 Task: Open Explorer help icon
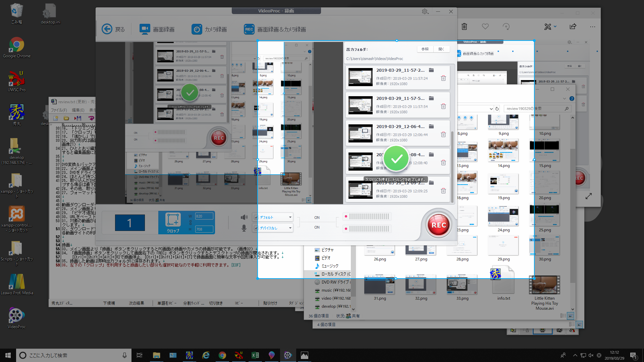pos(572,99)
